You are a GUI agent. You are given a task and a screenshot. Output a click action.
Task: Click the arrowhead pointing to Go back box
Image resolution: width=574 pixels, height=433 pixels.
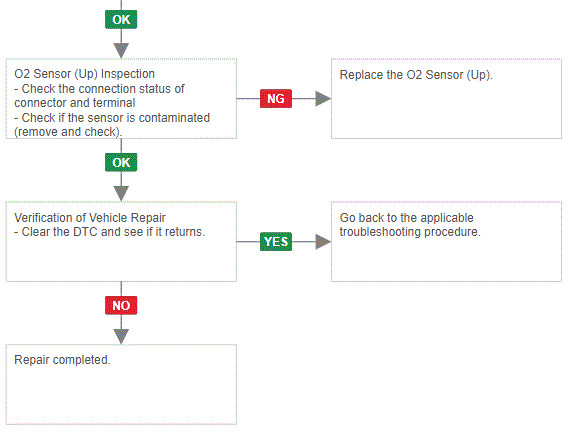click(323, 242)
